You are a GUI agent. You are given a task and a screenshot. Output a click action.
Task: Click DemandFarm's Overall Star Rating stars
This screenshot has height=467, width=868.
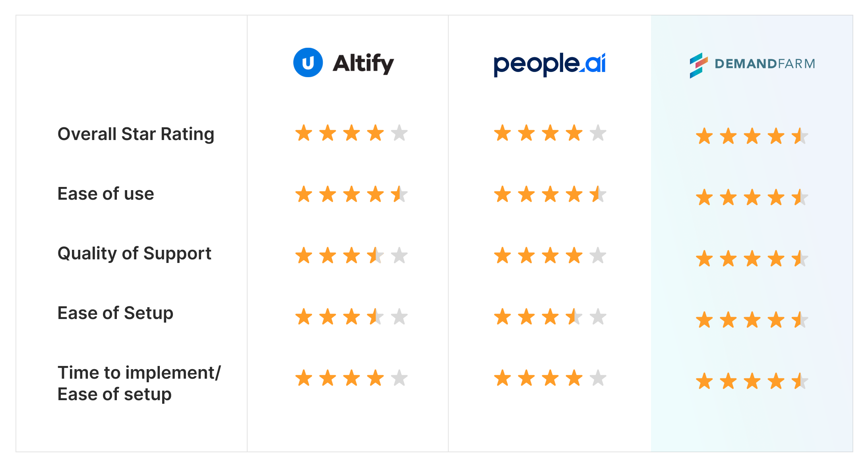pos(752,136)
